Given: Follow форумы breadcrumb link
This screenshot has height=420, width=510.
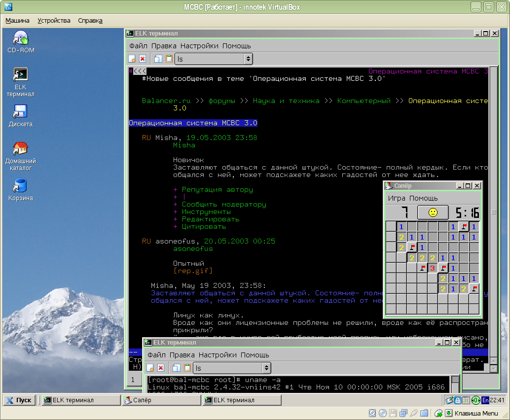Looking at the screenshot, I should click(x=221, y=101).
